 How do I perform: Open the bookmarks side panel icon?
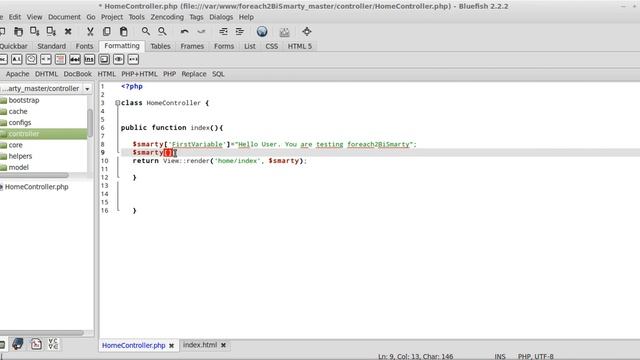[x=18, y=344]
